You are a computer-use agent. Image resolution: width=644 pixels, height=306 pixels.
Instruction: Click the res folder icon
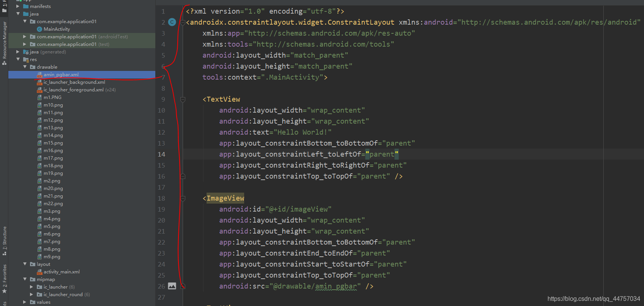pos(25,60)
